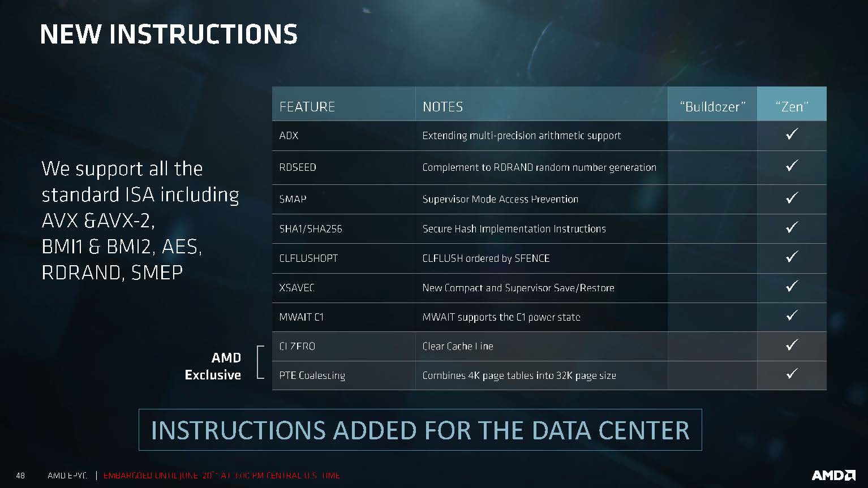Click the NEW INSTRUCTIONS slide title
868x488 pixels.
pyautogui.click(x=169, y=34)
